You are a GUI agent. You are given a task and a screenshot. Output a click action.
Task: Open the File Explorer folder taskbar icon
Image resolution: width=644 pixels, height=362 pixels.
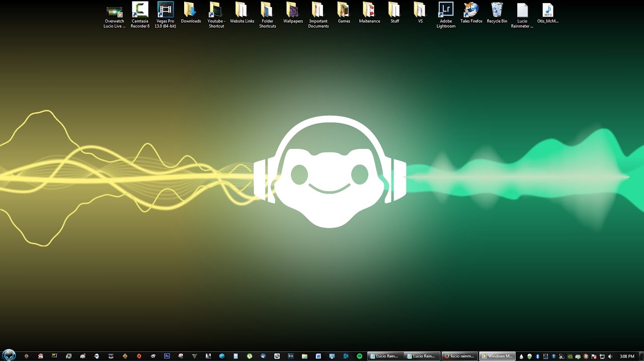[x=304, y=356]
